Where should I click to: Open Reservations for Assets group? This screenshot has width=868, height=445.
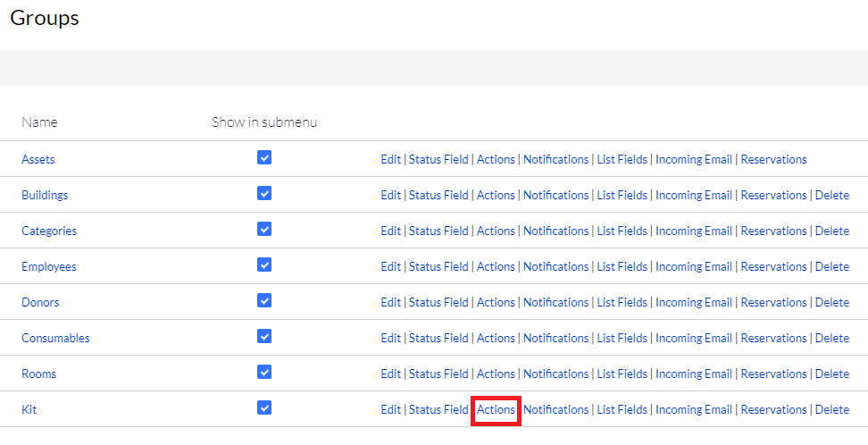[773, 159]
